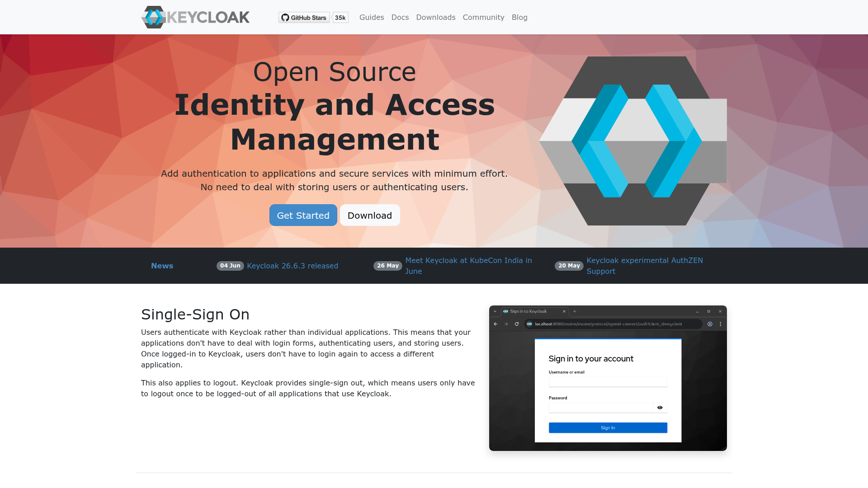Click the 26 May date badge
868x488 pixels.
(388, 266)
